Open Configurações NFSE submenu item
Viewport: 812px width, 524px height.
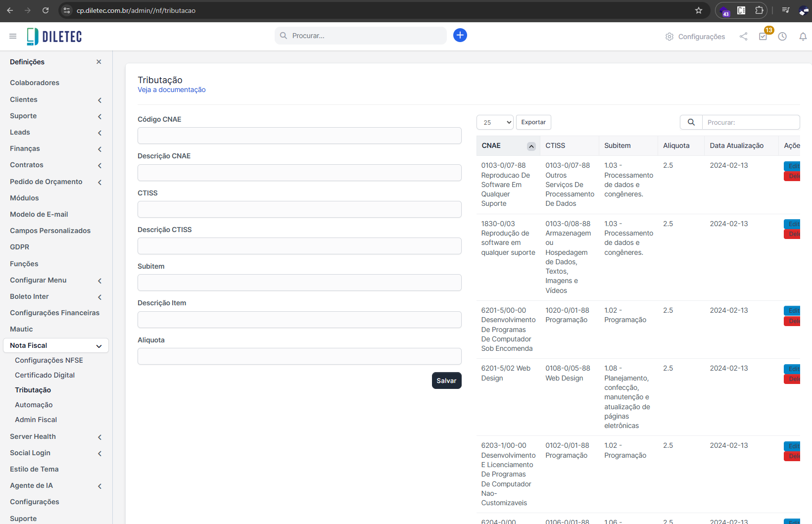pos(49,360)
